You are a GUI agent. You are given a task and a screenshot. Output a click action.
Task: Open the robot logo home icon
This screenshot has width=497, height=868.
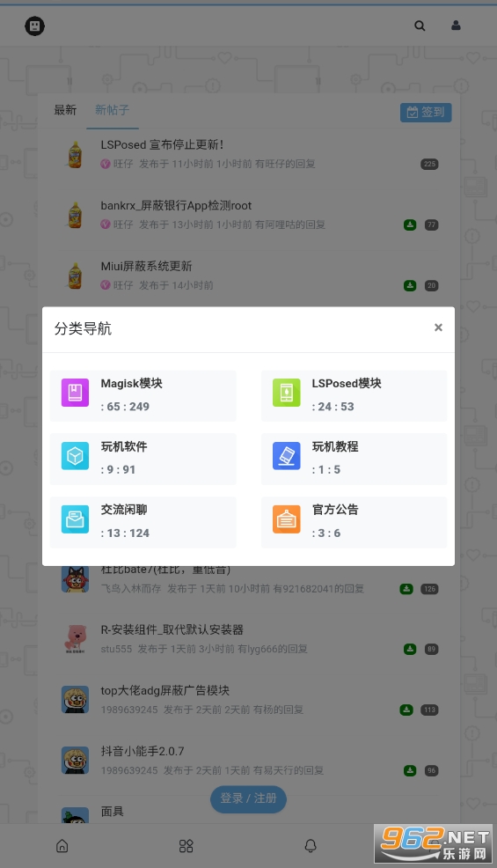click(35, 26)
